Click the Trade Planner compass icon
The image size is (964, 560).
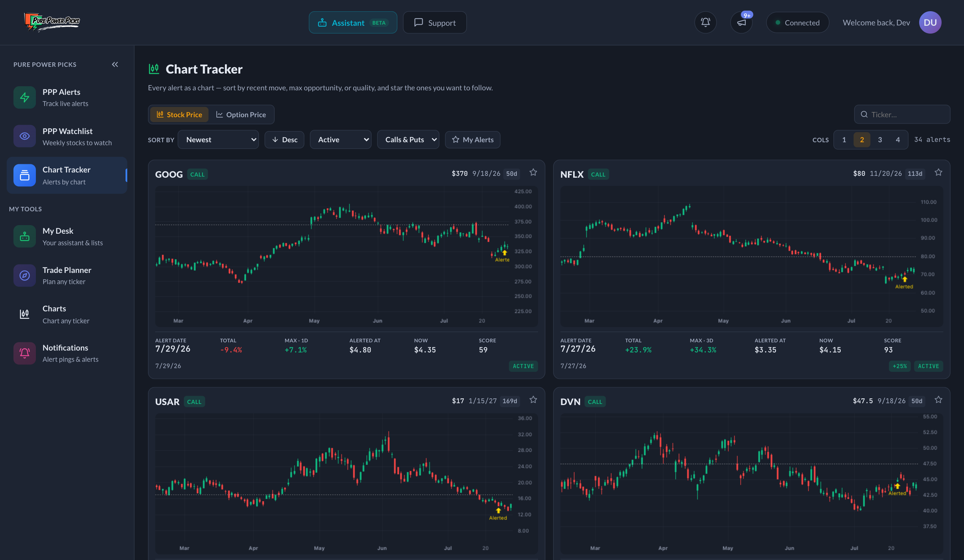[x=25, y=275]
